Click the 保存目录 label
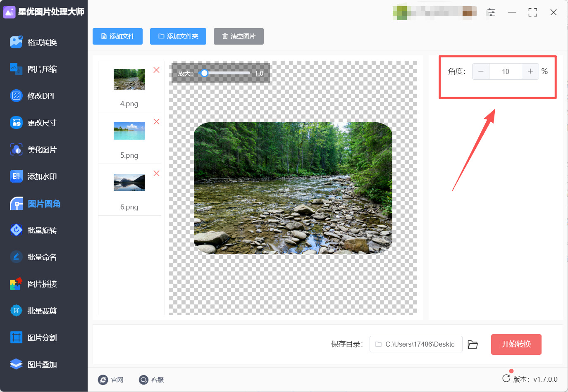The height and width of the screenshot is (392, 568). coord(347,344)
